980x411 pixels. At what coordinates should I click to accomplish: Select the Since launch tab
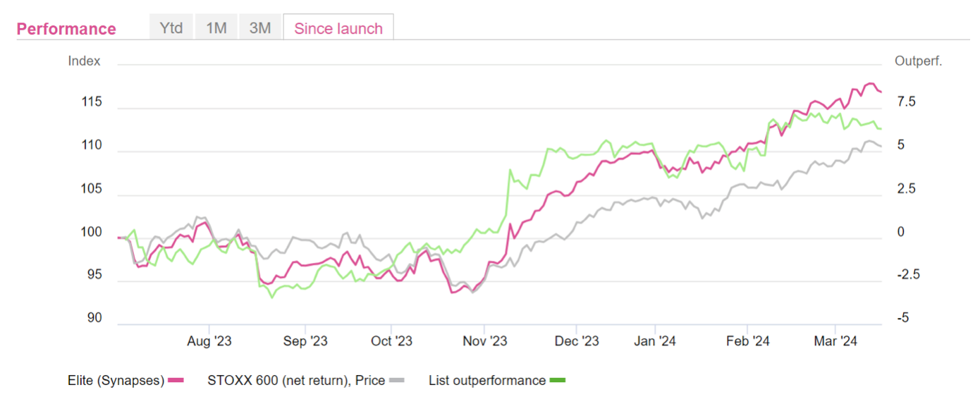[x=338, y=28]
